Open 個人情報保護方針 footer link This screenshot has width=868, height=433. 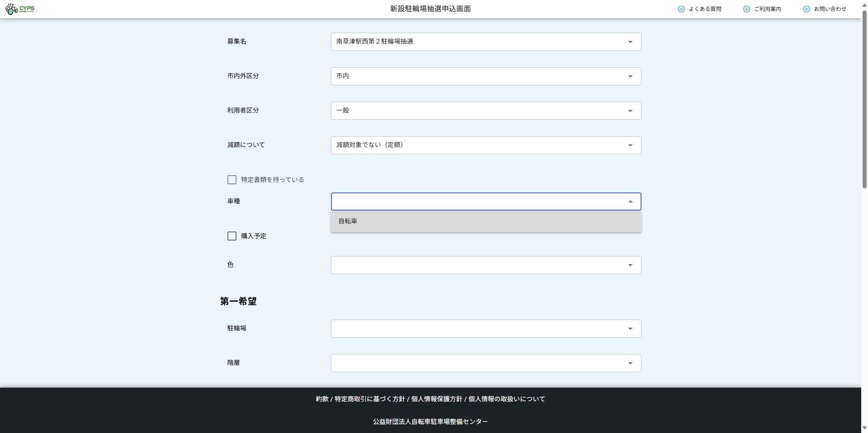click(x=436, y=399)
